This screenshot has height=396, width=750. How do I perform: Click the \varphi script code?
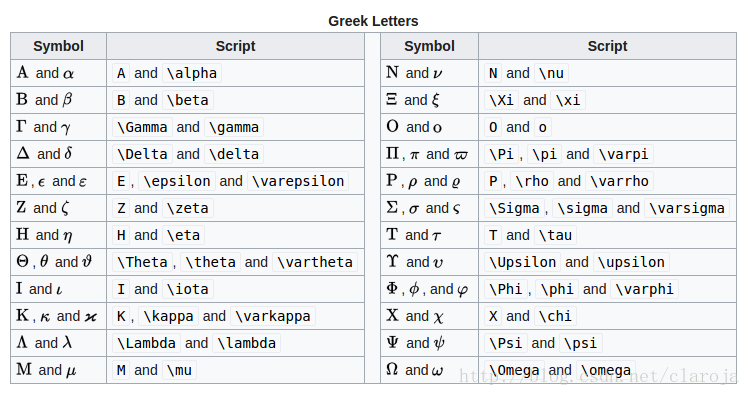point(645,289)
